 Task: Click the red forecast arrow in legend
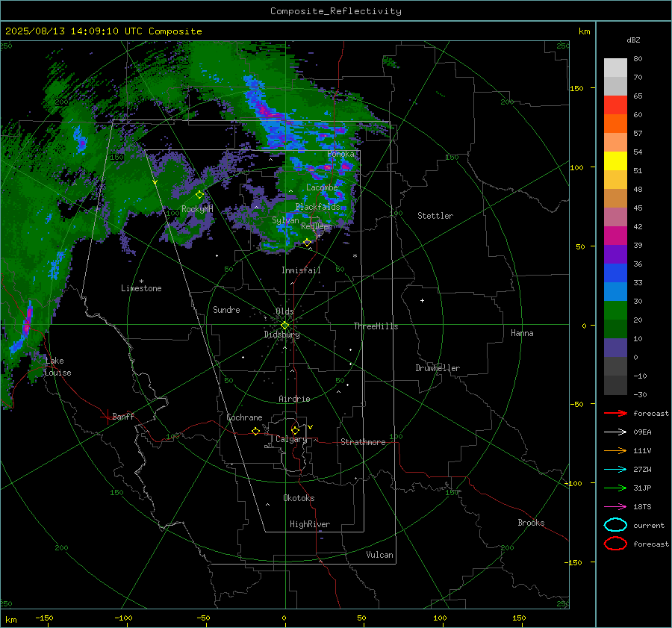click(615, 413)
